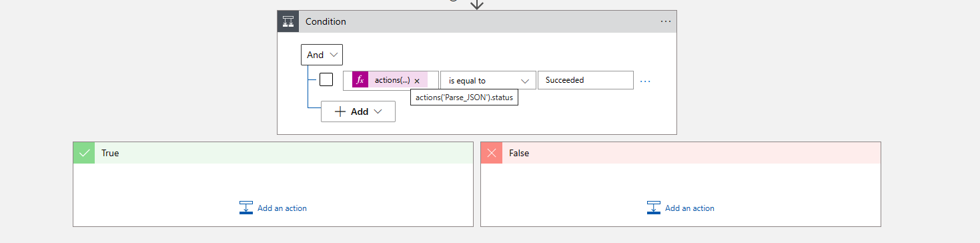980x243 pixels.
Task: Select the False branch header
Action: tap(680, 153)
